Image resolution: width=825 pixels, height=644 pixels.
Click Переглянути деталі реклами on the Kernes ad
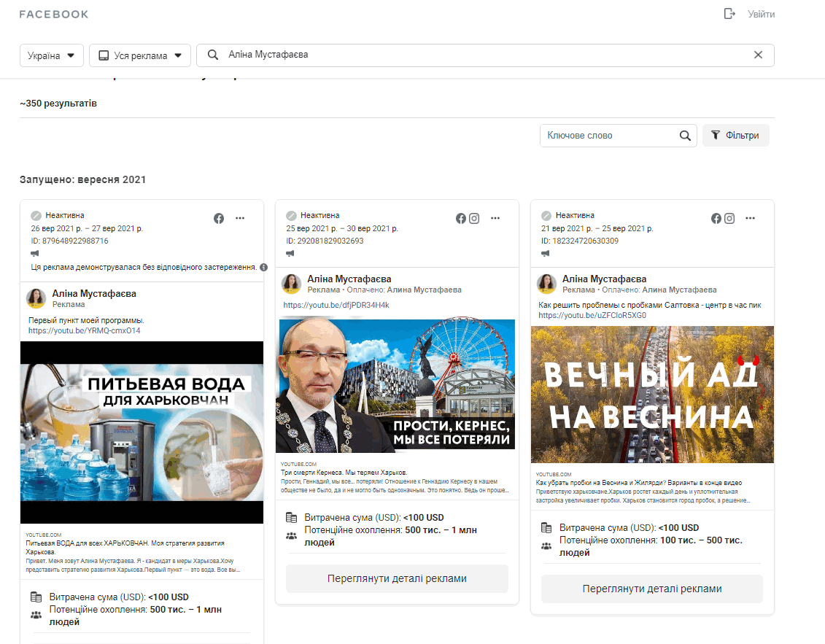(x=397, y=578)
